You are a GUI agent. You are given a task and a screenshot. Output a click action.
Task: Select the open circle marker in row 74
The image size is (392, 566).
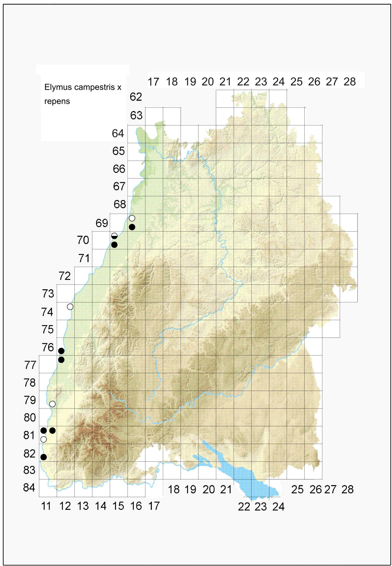[x=70, y=307]
